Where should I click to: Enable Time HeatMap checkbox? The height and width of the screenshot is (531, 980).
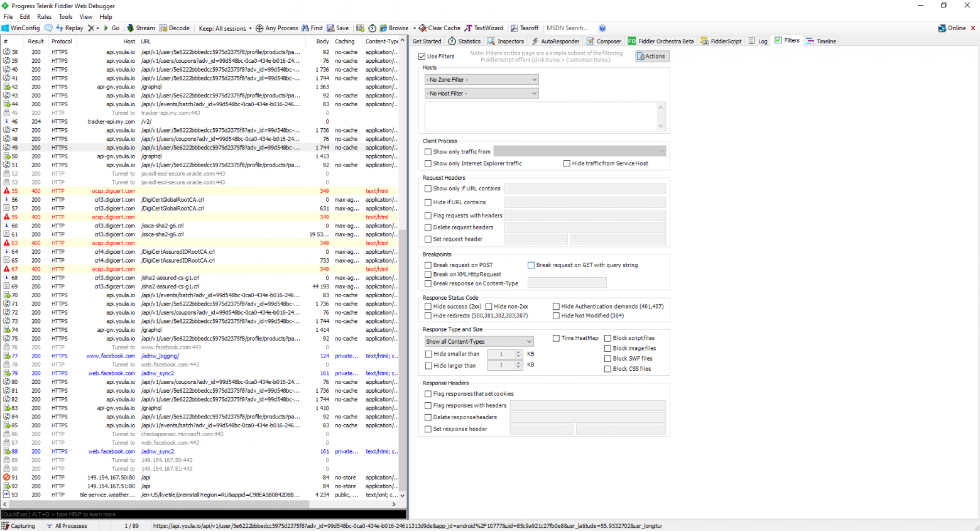click(x=556, y=338)
